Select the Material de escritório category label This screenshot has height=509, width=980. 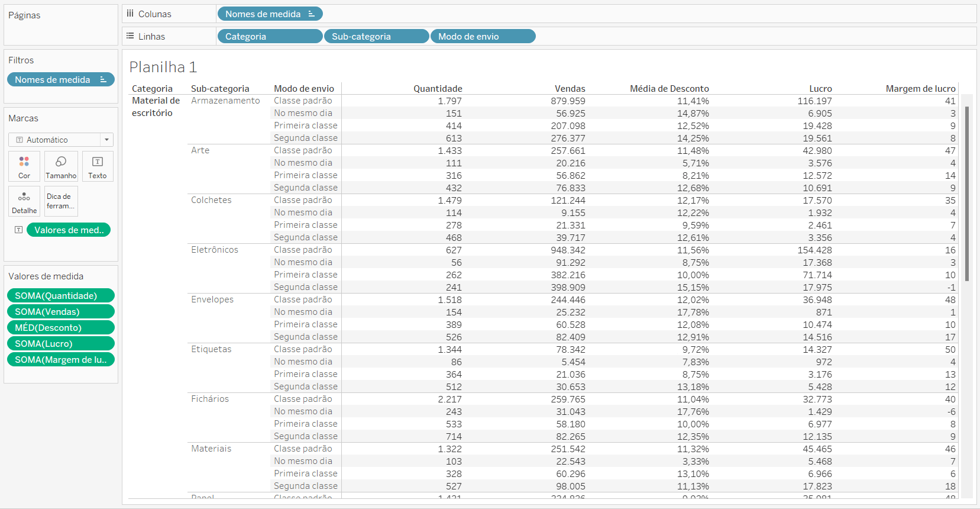156,107
